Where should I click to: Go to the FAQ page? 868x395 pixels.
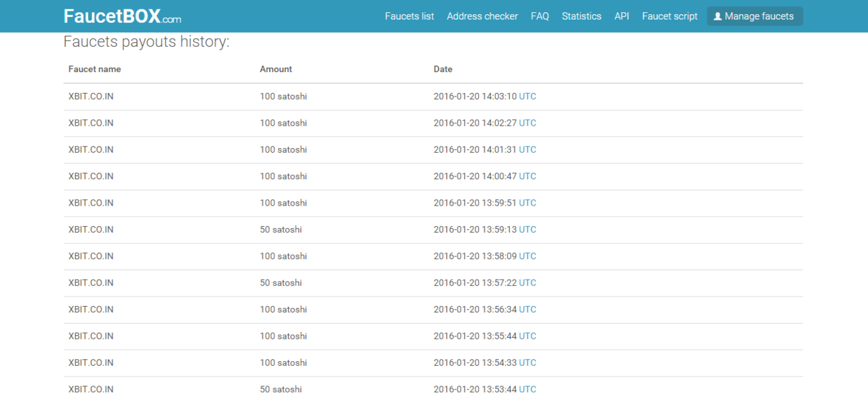[540, 16]
